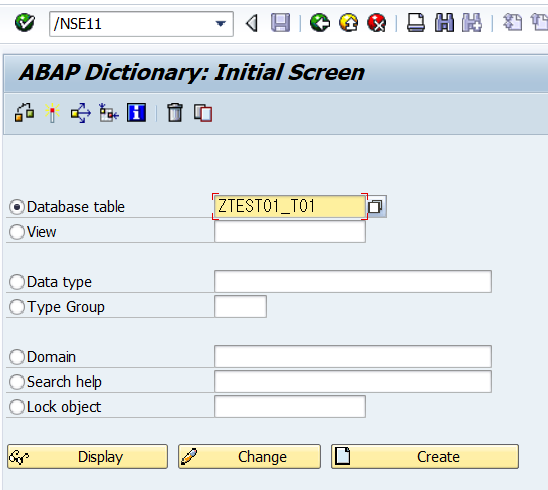
Task: Click the Change button
Action: [249, 456]
